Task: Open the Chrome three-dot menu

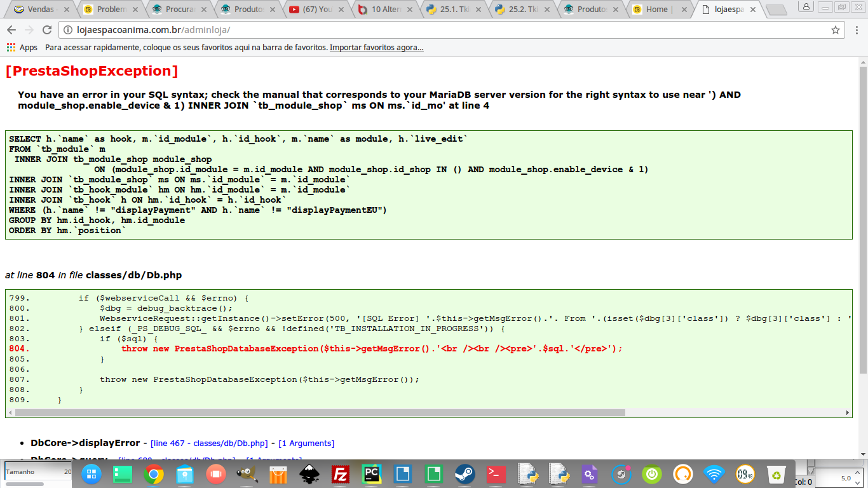Action: coord(855,30)
